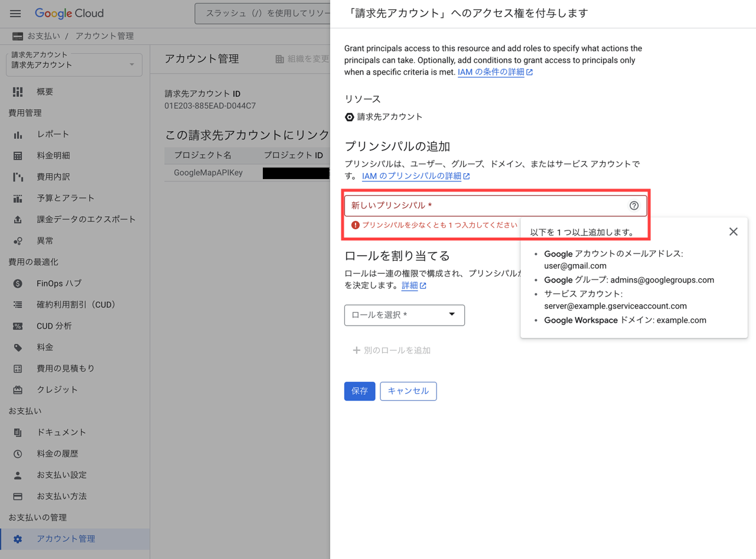
Task: Open the IAM のプリンシパルの詳細 link
Action: [416, 176]
